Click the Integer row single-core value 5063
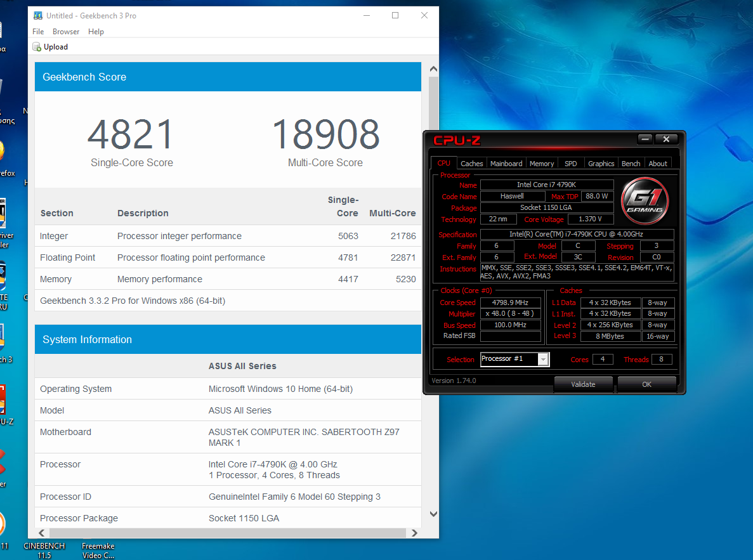The width and height of the screenshot is (753, 560). point(348,236)
